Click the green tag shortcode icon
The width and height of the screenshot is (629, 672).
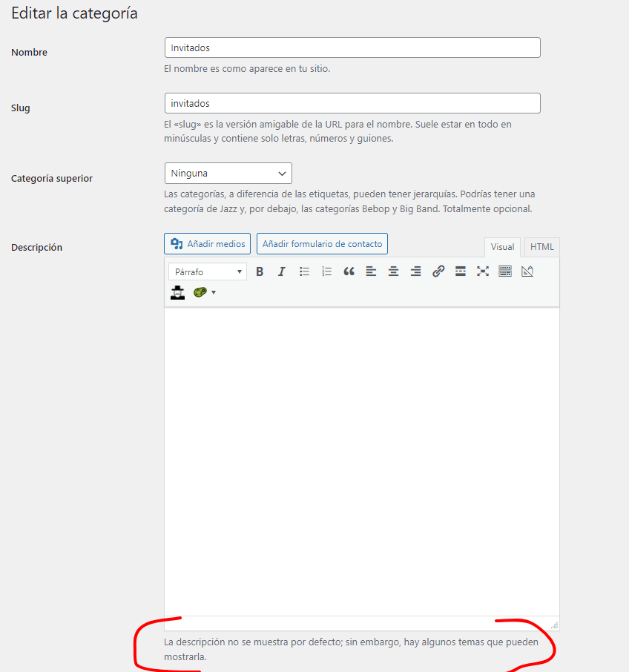[x=200, y=292]
